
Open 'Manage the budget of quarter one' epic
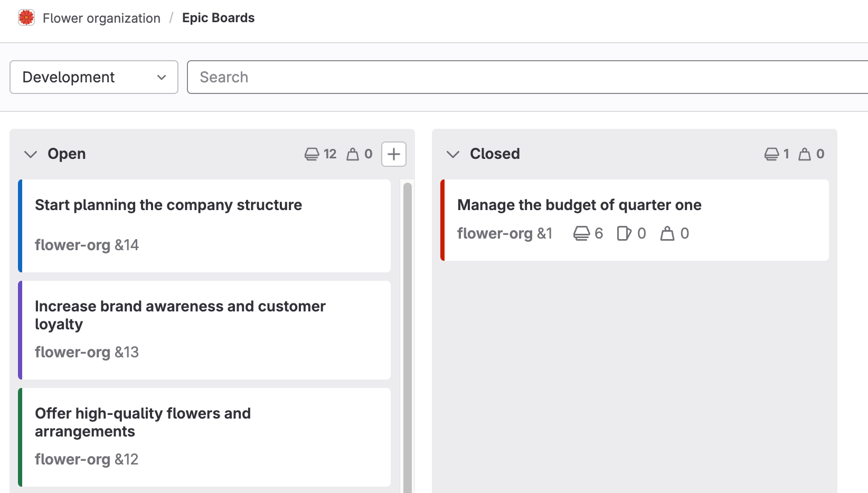click(579, 205)
